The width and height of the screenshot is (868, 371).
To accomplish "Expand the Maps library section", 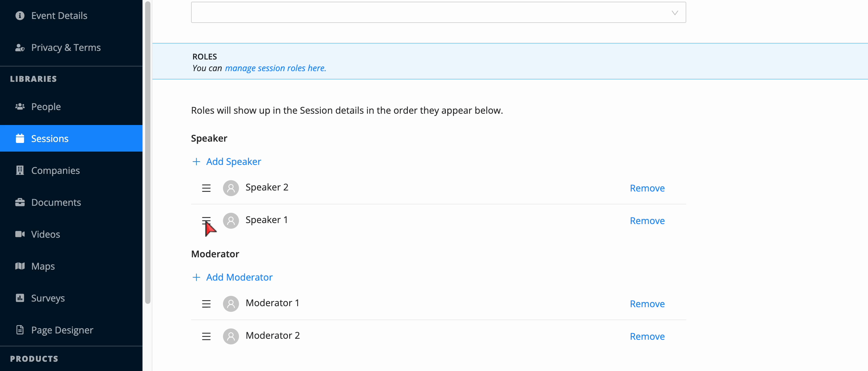I will click(x=43, y=266).
